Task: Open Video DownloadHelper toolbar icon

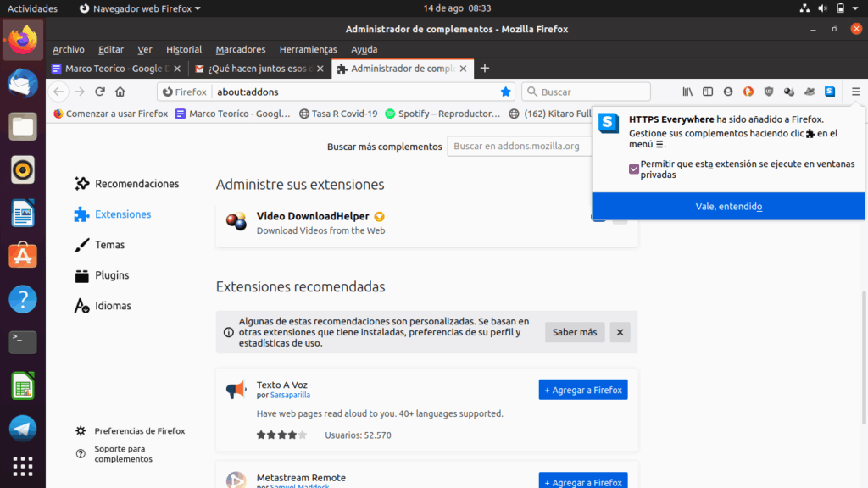Action: pos(789,91)
